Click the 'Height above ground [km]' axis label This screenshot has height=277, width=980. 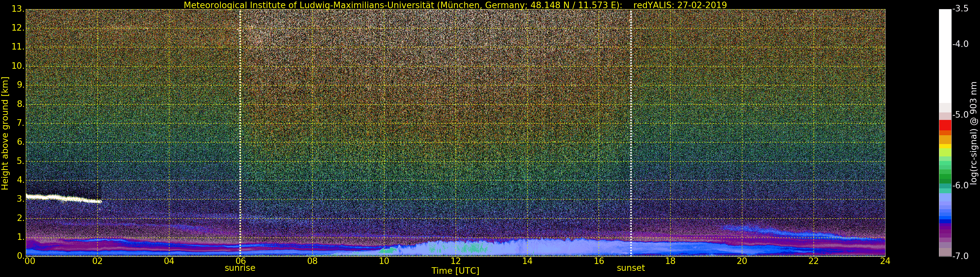5,133
